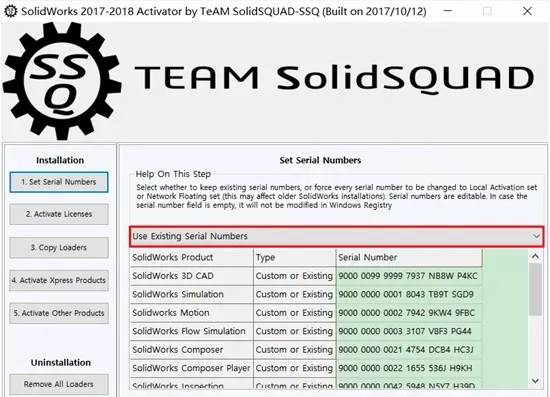Click the chevron of the serial numbers combo box
The height and width of the screenshot is (397, 550).
(536, 236)
